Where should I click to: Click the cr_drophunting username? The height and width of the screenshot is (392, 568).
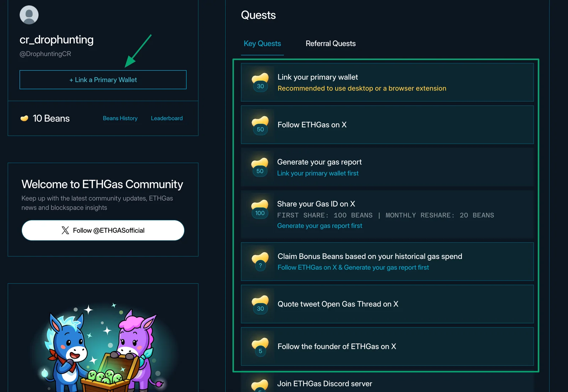click(56, 40)
